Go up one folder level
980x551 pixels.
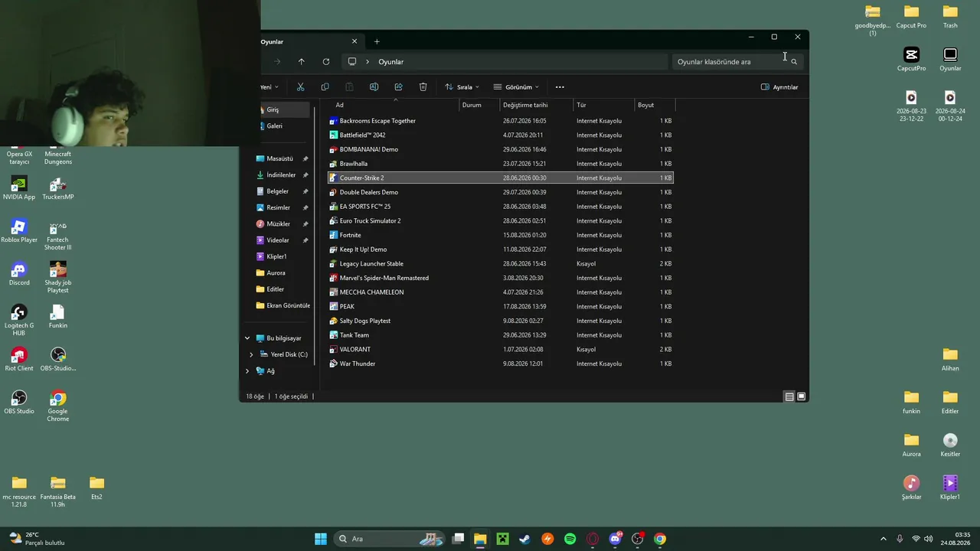301,62
